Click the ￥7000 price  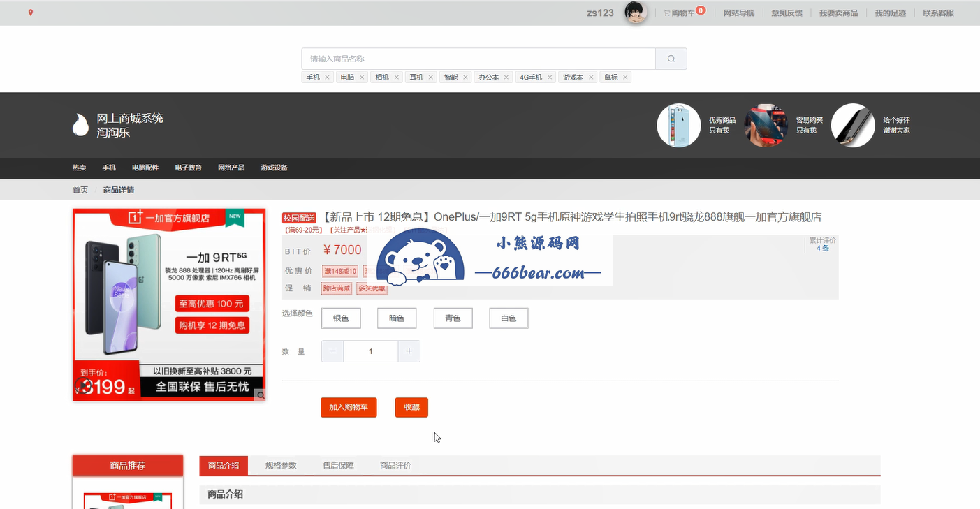point(342,250)
